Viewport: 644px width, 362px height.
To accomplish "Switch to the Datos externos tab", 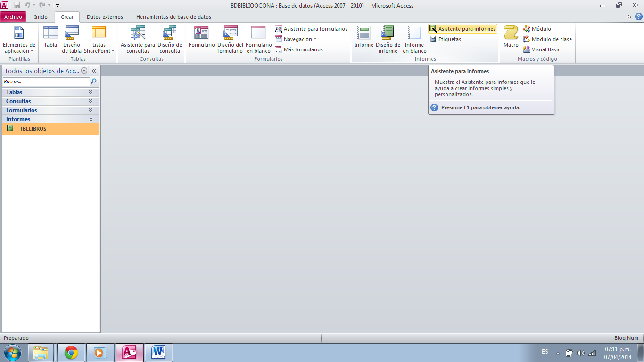I will coord(104,16).
